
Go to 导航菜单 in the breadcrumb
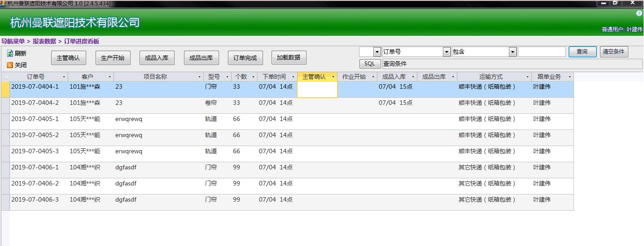point(13,41)
